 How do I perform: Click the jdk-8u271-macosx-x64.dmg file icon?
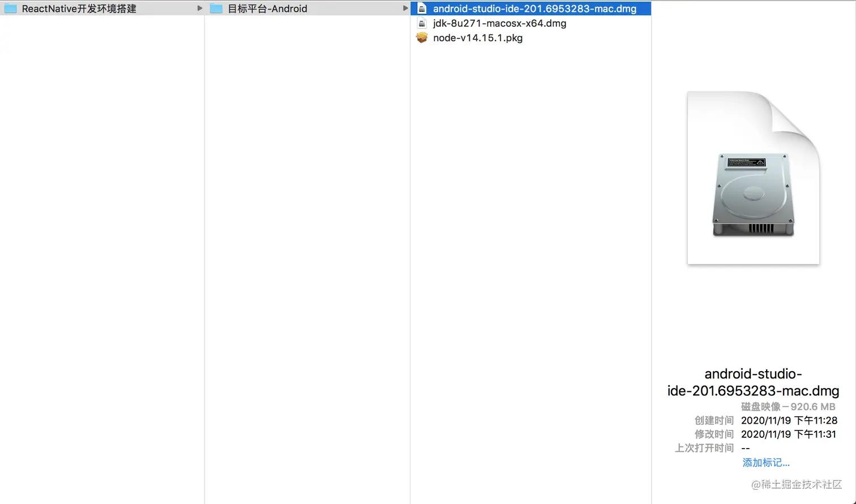[422, 23]
